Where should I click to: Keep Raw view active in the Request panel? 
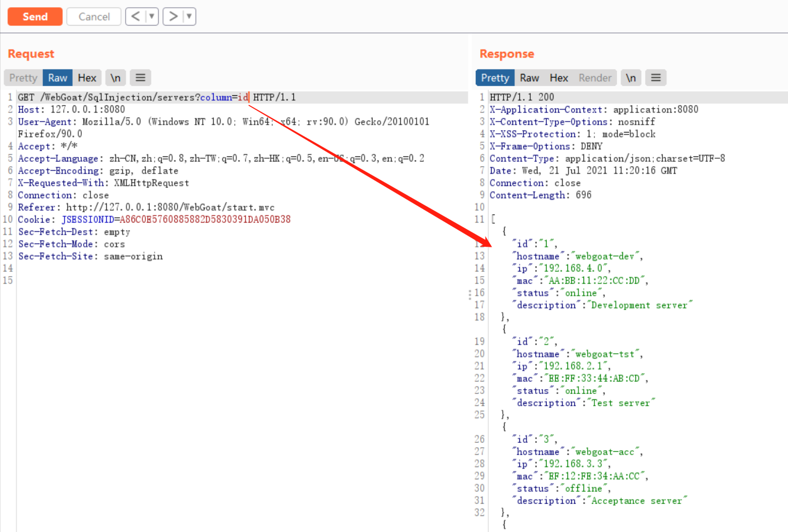coord(57,78)
